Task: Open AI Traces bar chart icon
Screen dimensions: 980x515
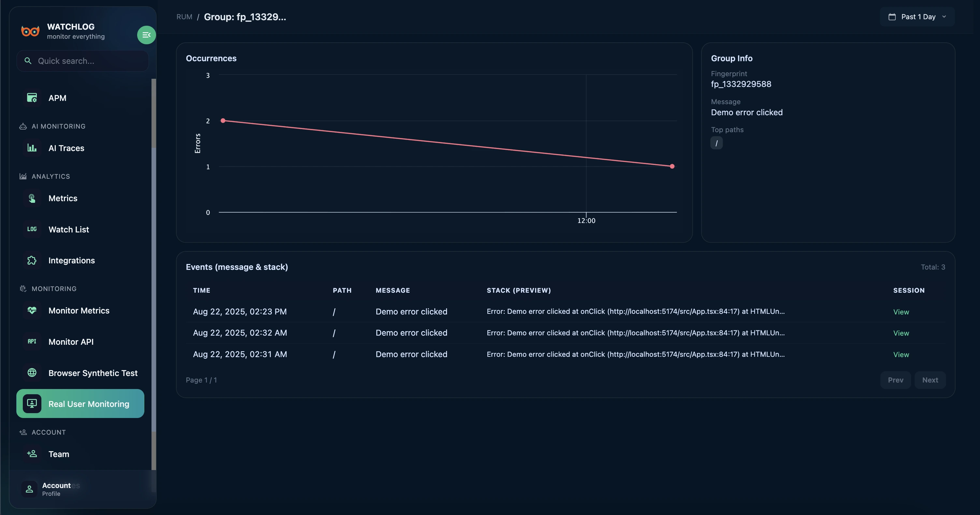Action: click(x=32, y=148)
